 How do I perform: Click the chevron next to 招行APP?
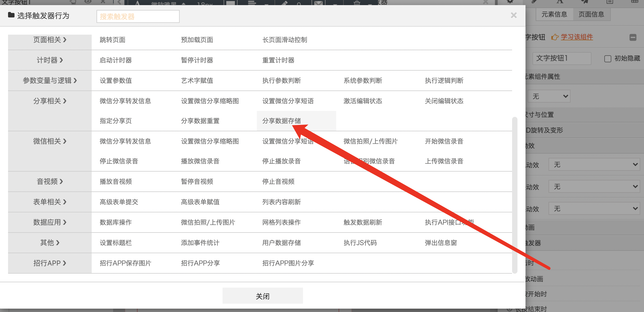(65, 263)
